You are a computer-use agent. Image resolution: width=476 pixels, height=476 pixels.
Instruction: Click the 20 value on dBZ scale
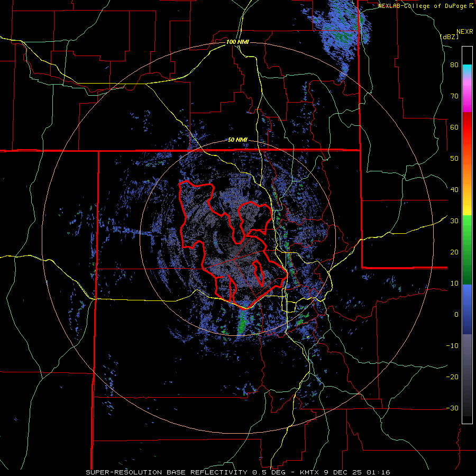(454, 252)
